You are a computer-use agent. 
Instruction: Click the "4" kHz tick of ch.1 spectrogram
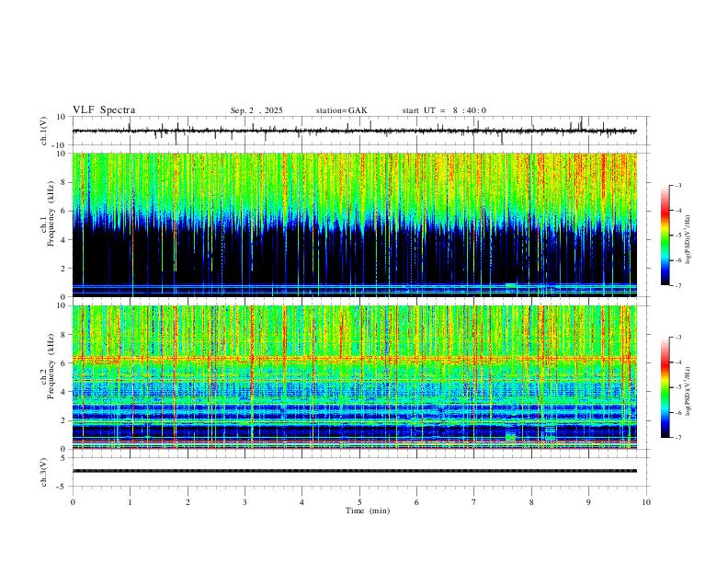63,240
